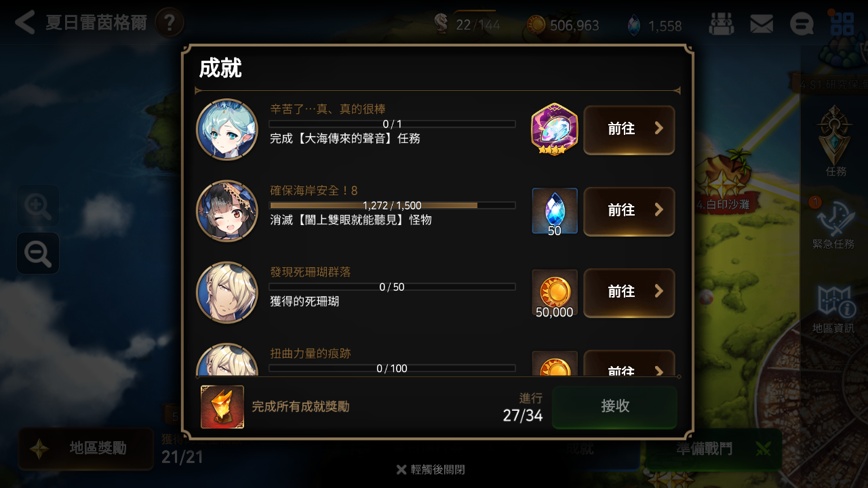This screenshot has width=868, height=488.
Task: Open the grid menu icon at top right
Action: point(842,24)
